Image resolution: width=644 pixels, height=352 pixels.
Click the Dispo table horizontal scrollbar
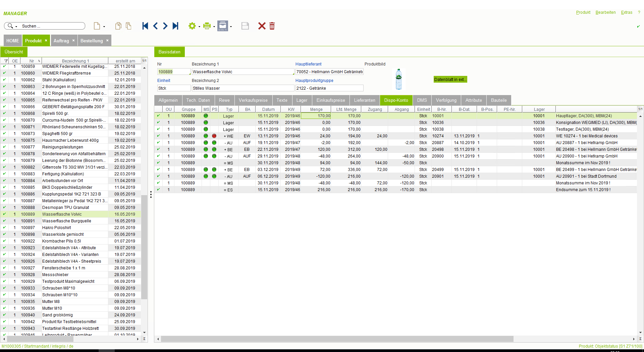[x=337, y=339]
